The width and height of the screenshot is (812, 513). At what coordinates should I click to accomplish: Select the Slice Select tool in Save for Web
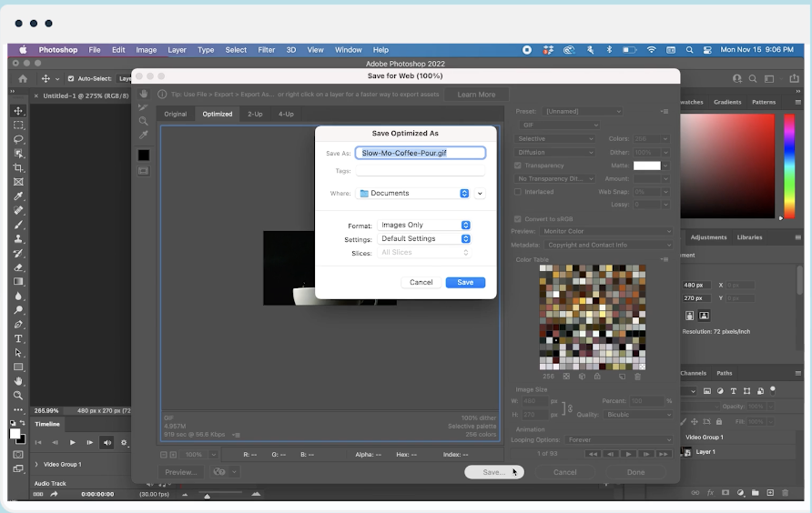[144, 107]
